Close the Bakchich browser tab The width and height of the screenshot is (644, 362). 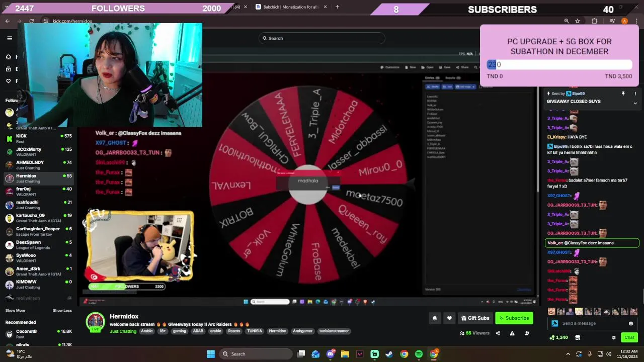(x=325, y=7)
